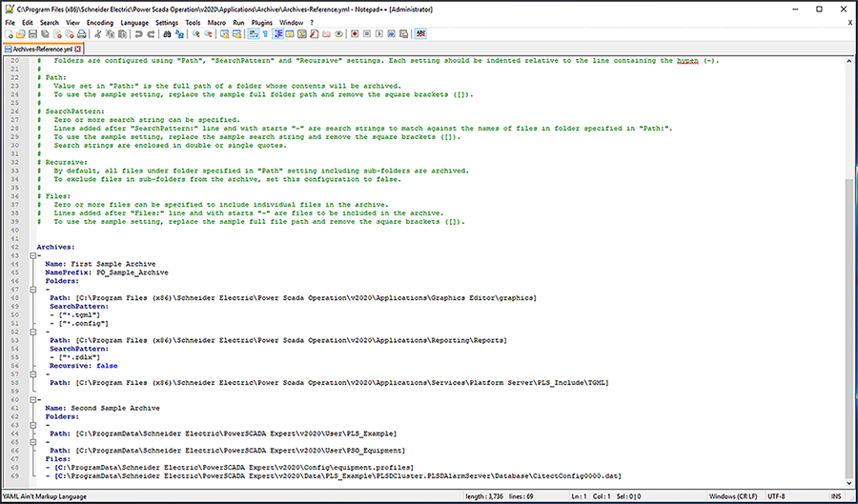Click the Undo toolbar icon

(x=139, y=33)
